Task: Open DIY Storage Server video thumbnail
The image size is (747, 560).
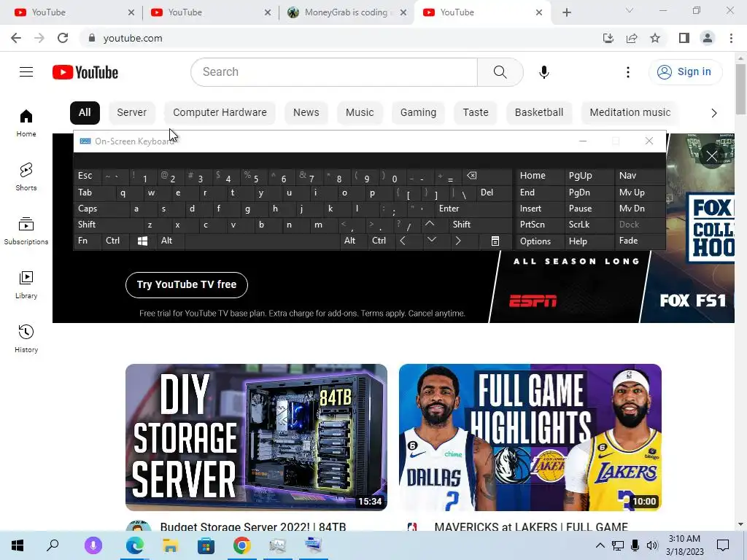Action: [x=256, y=437]
